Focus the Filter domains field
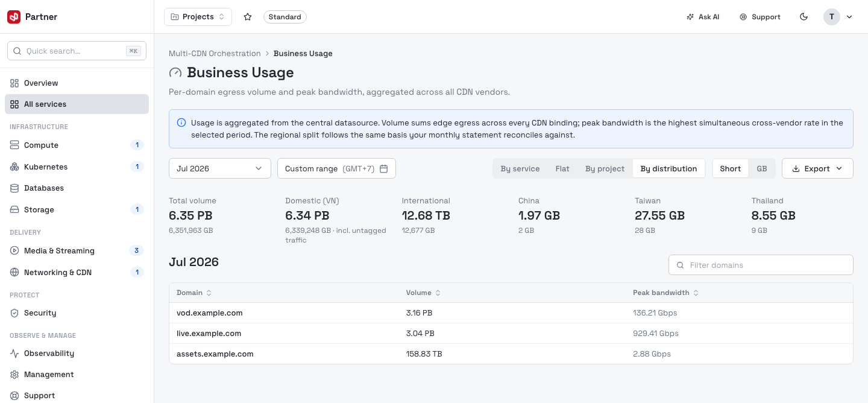 761,265
